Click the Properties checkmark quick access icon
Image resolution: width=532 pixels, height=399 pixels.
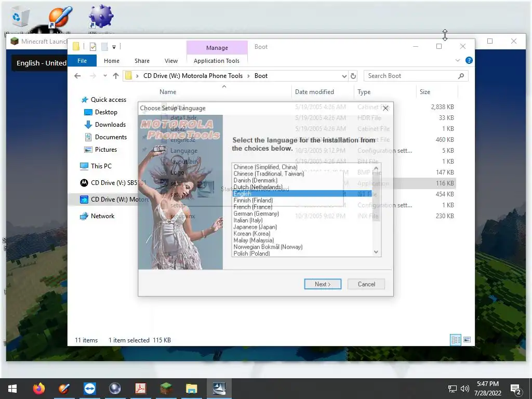coord(93,47)
